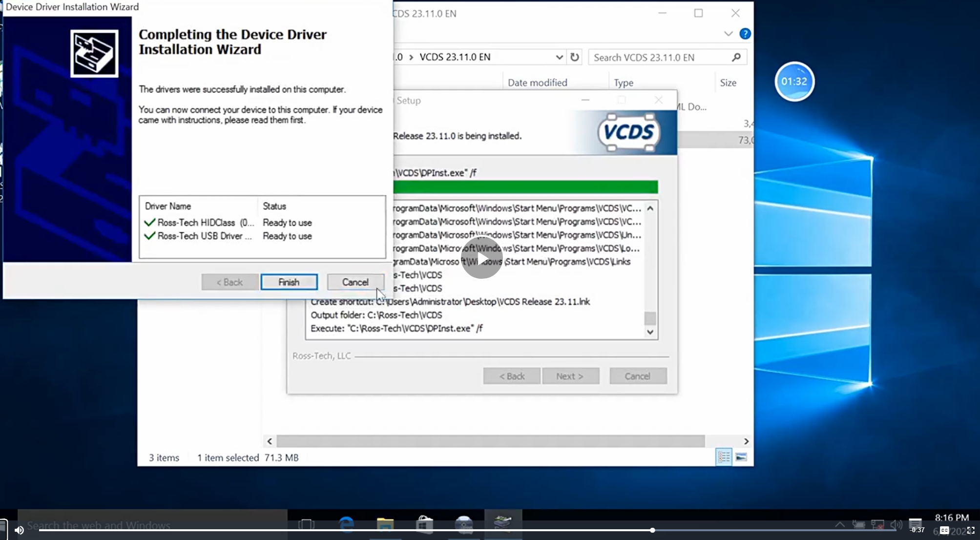This screenshot has width=980, height=540.
Task: Close the VCDS Setup window
Action: coord(659,100)
